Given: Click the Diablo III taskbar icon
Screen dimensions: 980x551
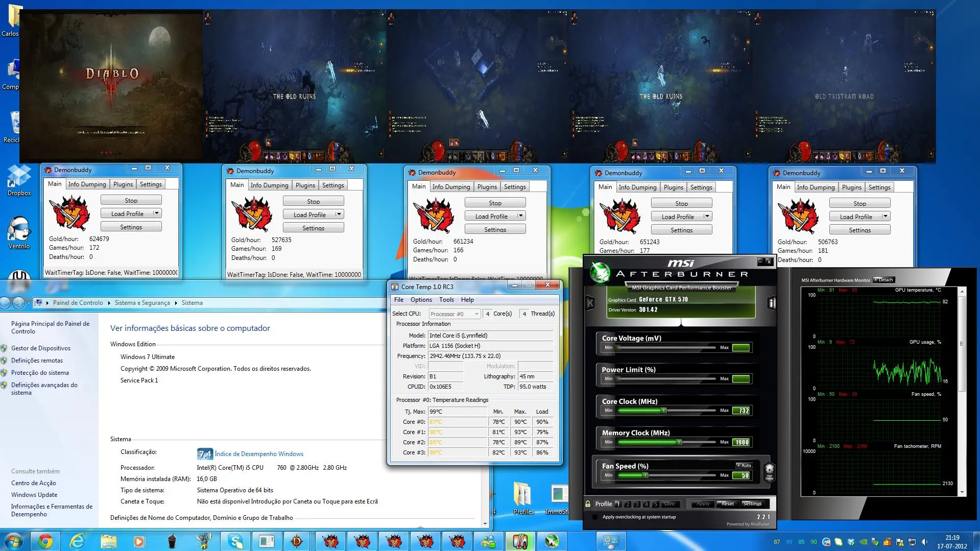Looking at the screenshot, I should (297, 541).
